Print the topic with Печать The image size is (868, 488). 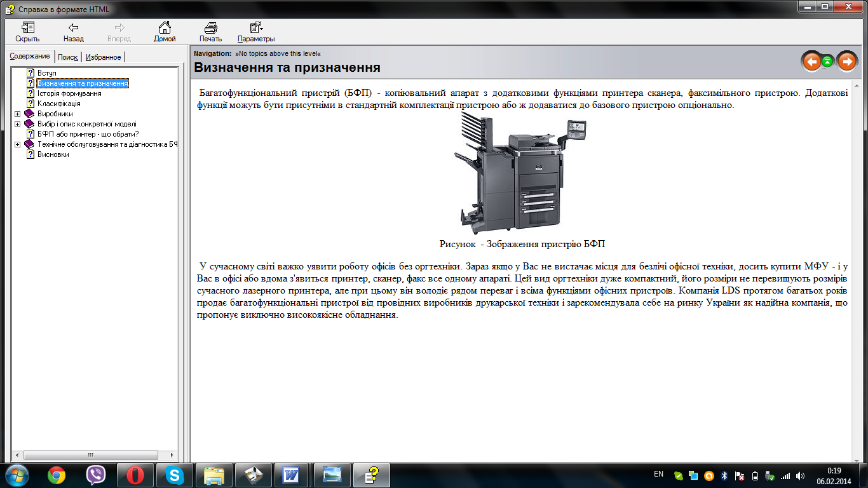[210, 32]
